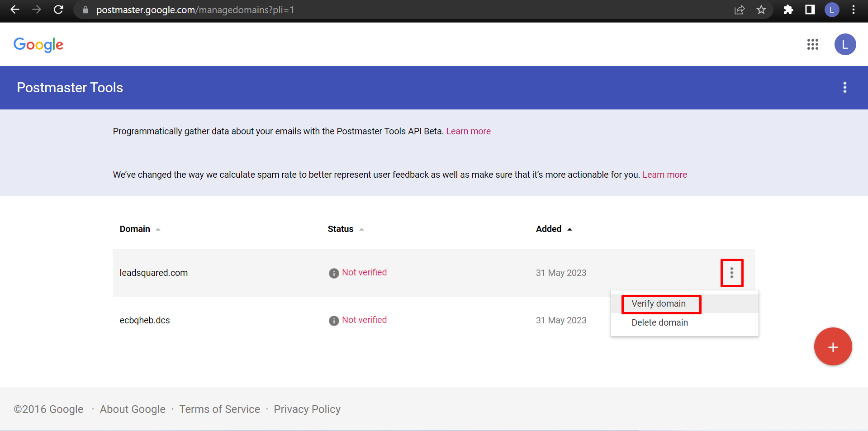Click the browser forward arrow
Image resolution: width=868 pixels, height=431 pixels.
click(37, 9)
